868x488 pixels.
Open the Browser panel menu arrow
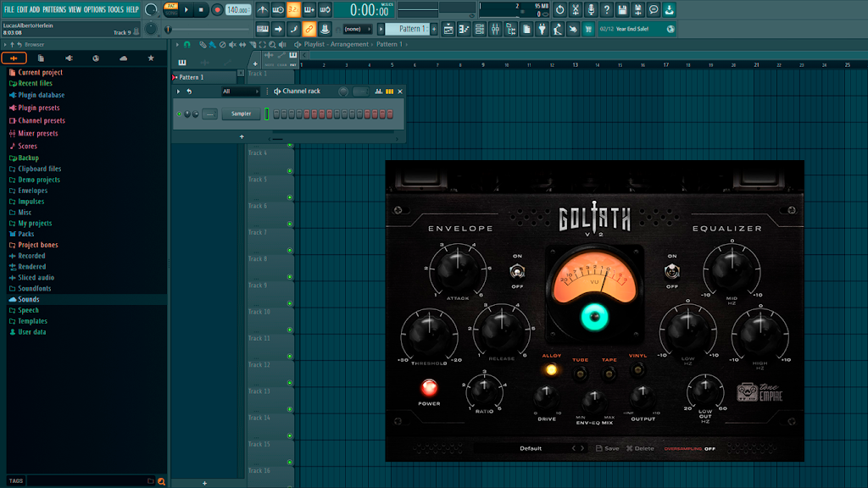pyautogui.click(x=5, y=44)
